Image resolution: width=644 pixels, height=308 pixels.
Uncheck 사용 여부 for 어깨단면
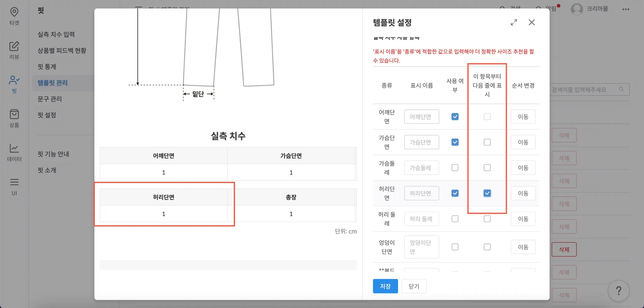pyautogui.click(x=455, y=117)
